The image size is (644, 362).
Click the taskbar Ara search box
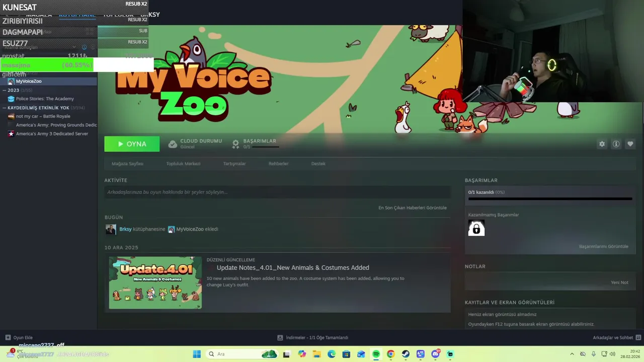[x=243, y=354]
